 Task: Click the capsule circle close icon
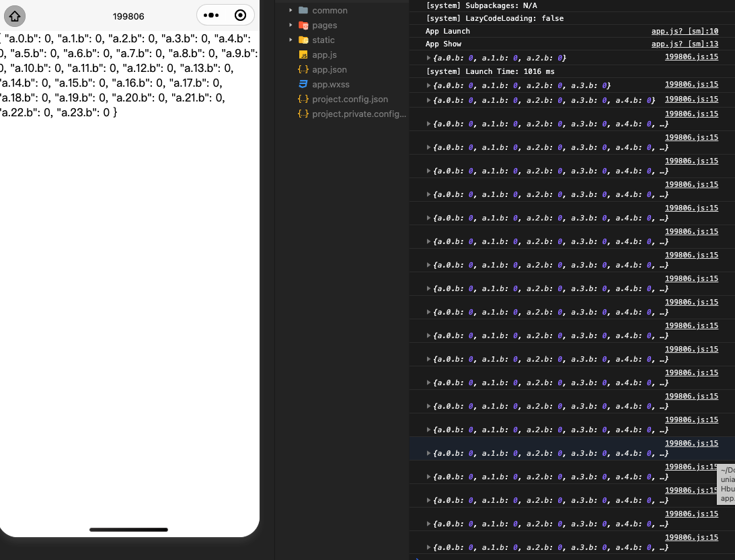coord(240,15)
